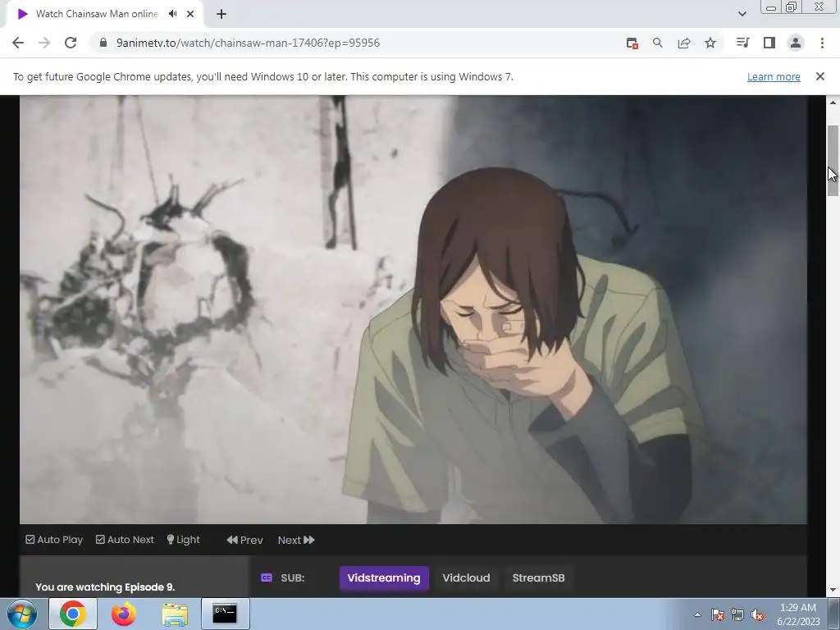840x630 pixels.
Task: Go to the Prev episode
Action: (x=244, y=540)
